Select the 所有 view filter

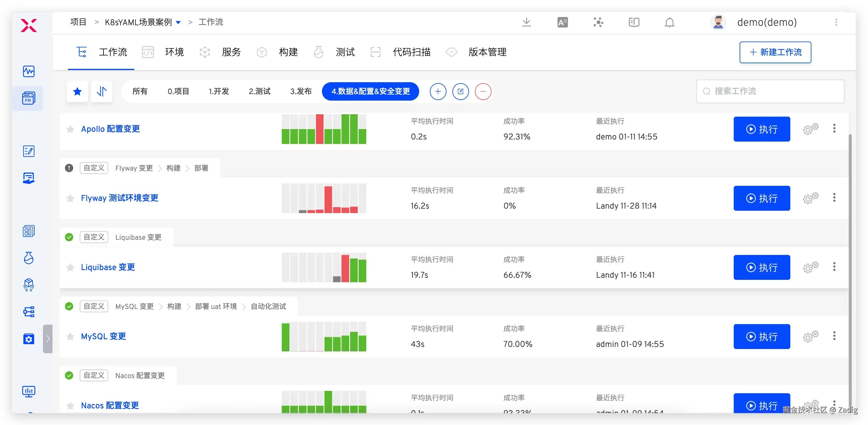(140, 91)
